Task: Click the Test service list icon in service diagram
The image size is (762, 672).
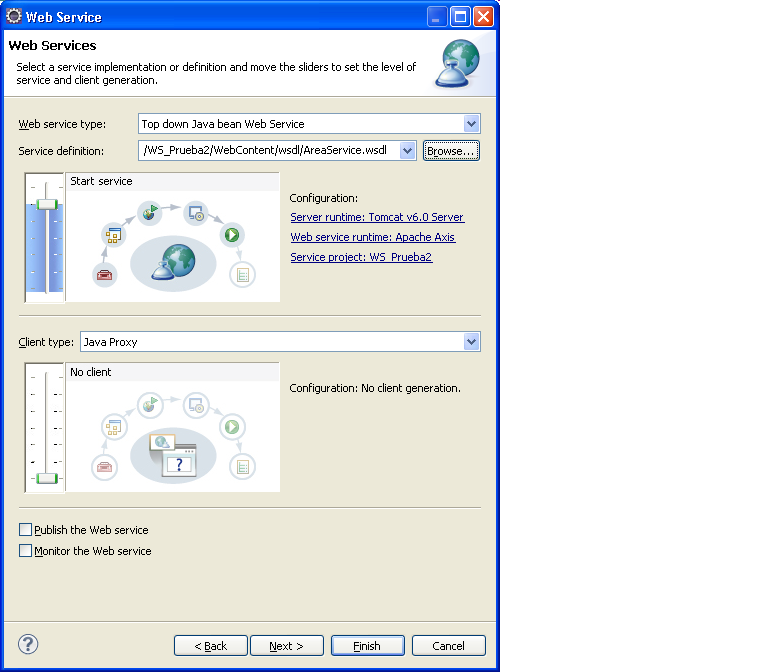Action: [x=242, y=275]
